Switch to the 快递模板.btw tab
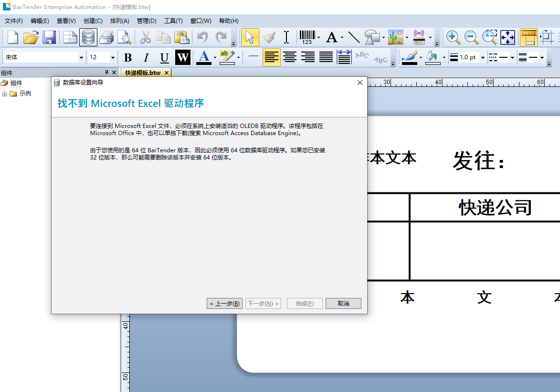Screen dimensions: 560x392 pos(143,73)
